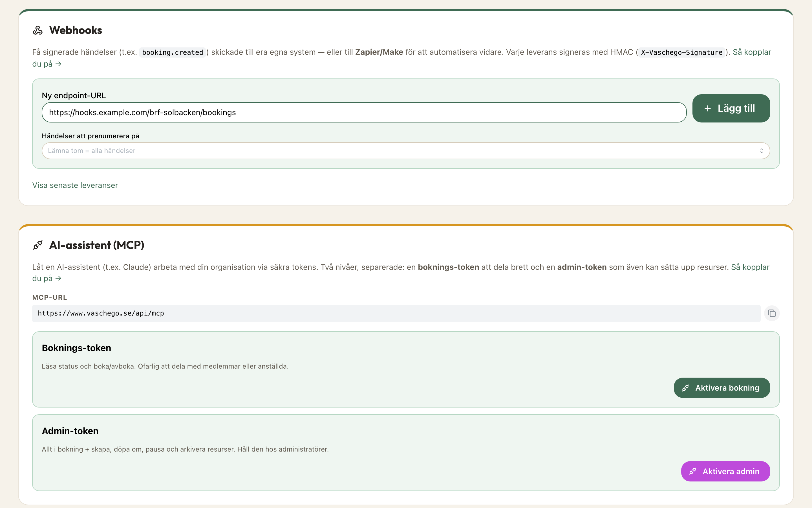Click the 'Händelser att prenumerera på' label

(91, 136)
